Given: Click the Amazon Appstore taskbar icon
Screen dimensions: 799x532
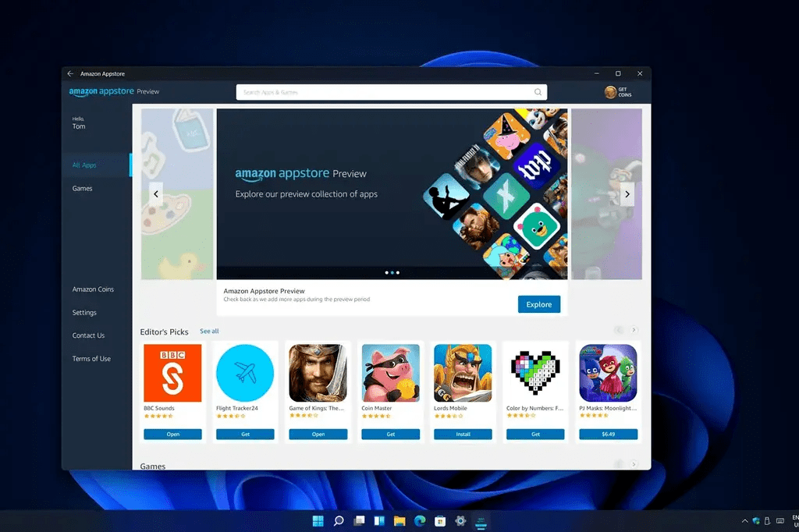Looking at the screenshot, I should click(481, 521).
